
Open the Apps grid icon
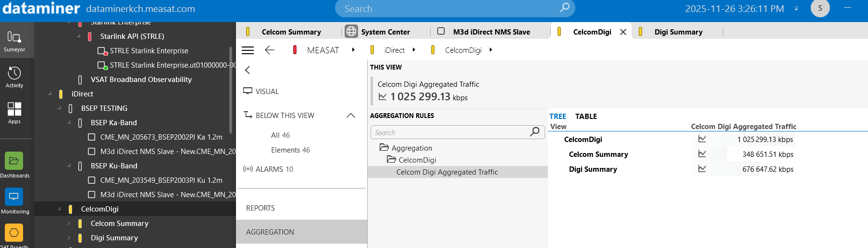tap(14, 113)
